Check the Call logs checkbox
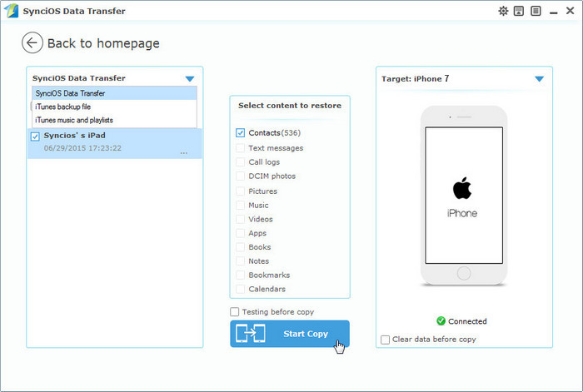The width and height of the screenshot is (583, 392). coord(240,162)
